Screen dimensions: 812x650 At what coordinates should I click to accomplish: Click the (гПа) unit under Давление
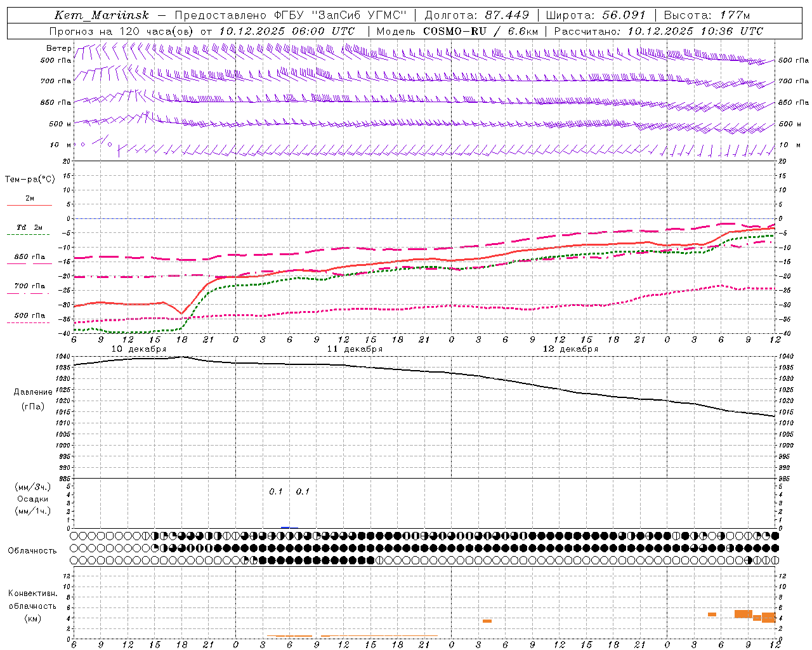[x=33, y=407]
